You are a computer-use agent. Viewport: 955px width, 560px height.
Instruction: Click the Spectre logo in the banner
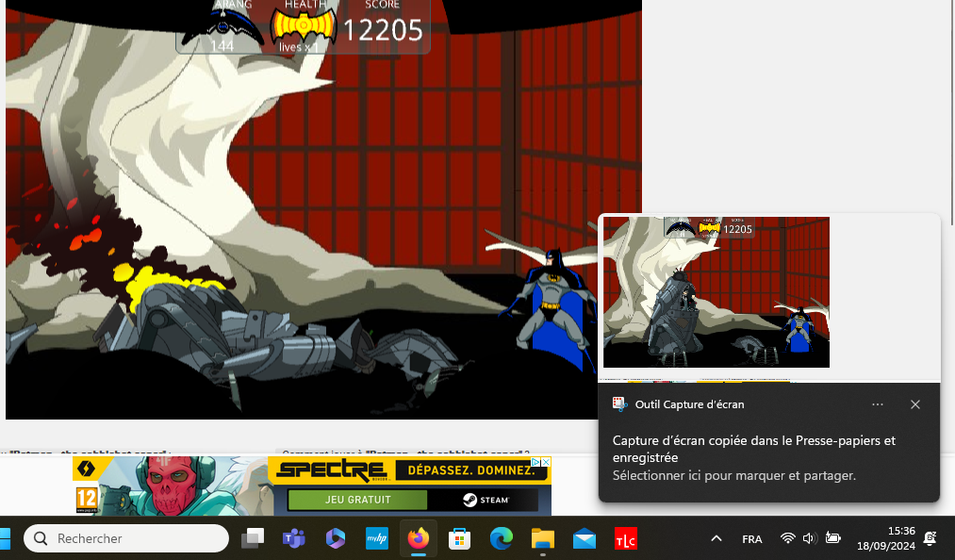332,470
